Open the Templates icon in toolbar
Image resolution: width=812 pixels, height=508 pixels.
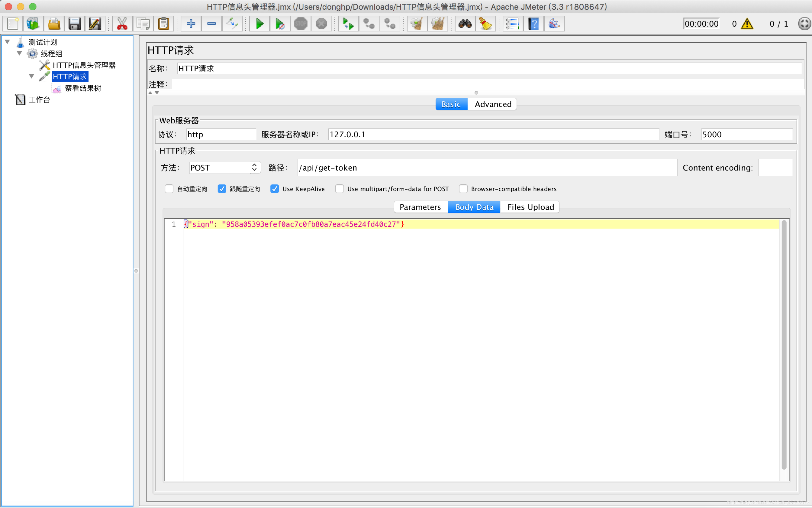(33, 24)
